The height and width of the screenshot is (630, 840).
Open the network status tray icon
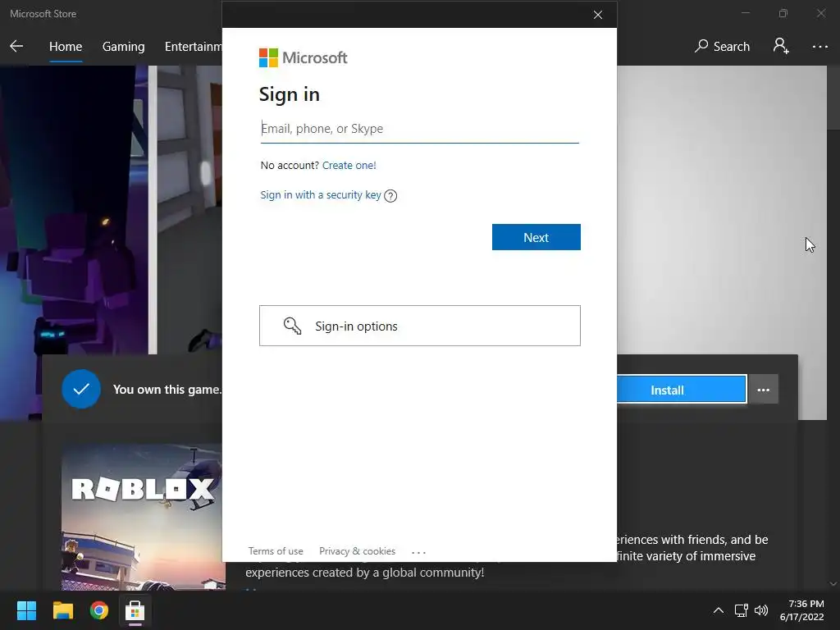coord(742,610)
